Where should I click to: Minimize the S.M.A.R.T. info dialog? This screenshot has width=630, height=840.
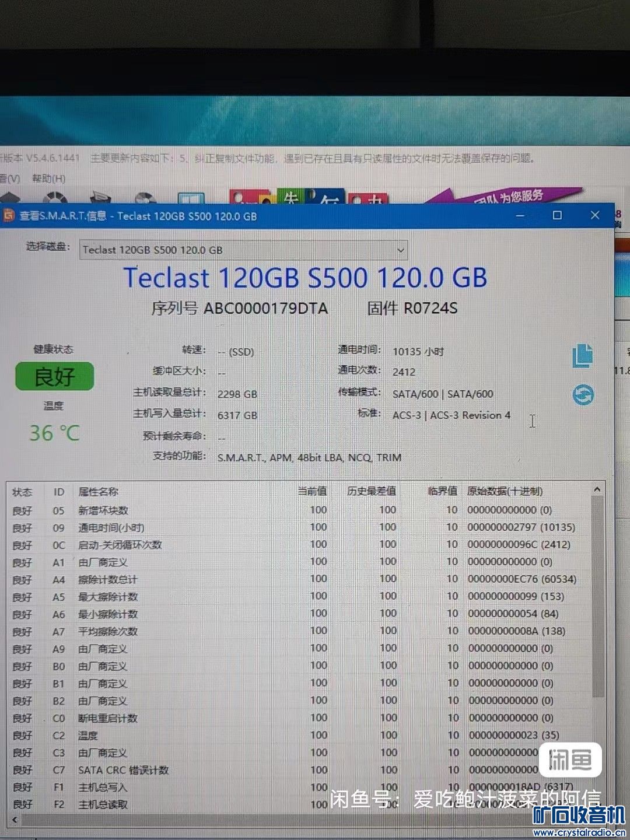(x=520, y=215)
